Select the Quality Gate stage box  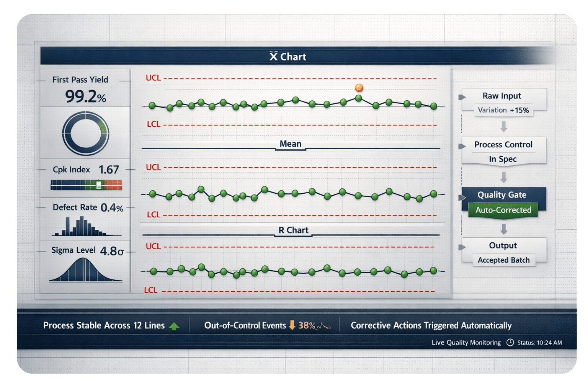pyautogui.click(x=504, y=203)
